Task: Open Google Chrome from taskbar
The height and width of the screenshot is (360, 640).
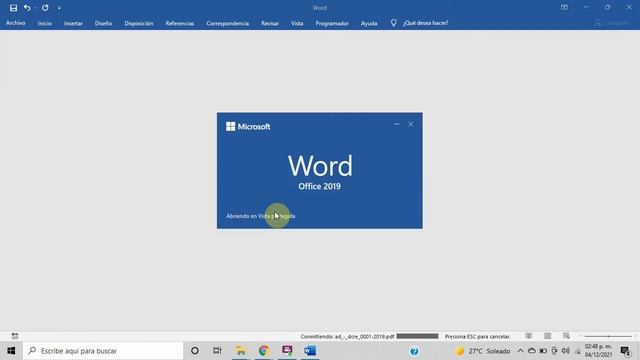Action: click(264, 351)
